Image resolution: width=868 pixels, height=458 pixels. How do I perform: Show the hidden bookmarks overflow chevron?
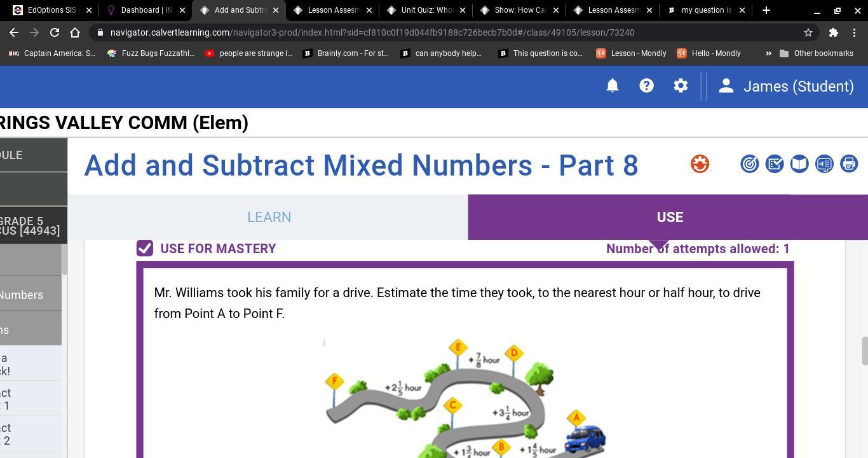coord(768,53)
